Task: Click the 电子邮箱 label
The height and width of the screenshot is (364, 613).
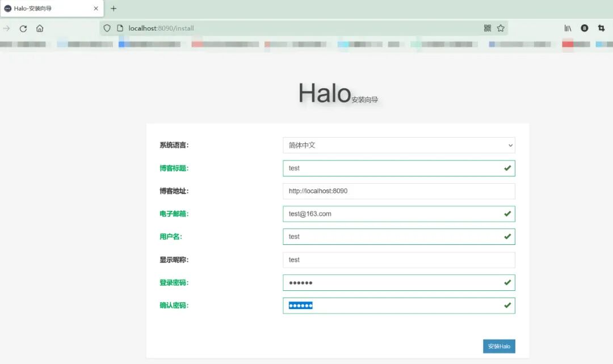Action: click(174, 214)
